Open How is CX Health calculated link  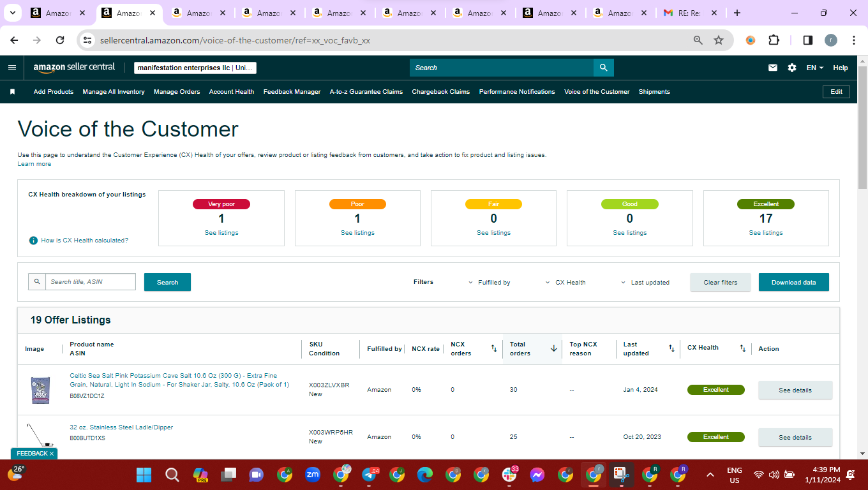85,241
